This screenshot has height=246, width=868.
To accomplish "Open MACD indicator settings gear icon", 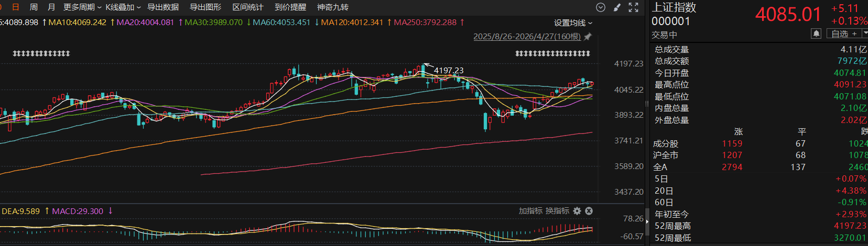I will pyautogui.click(x=577, y=210).
